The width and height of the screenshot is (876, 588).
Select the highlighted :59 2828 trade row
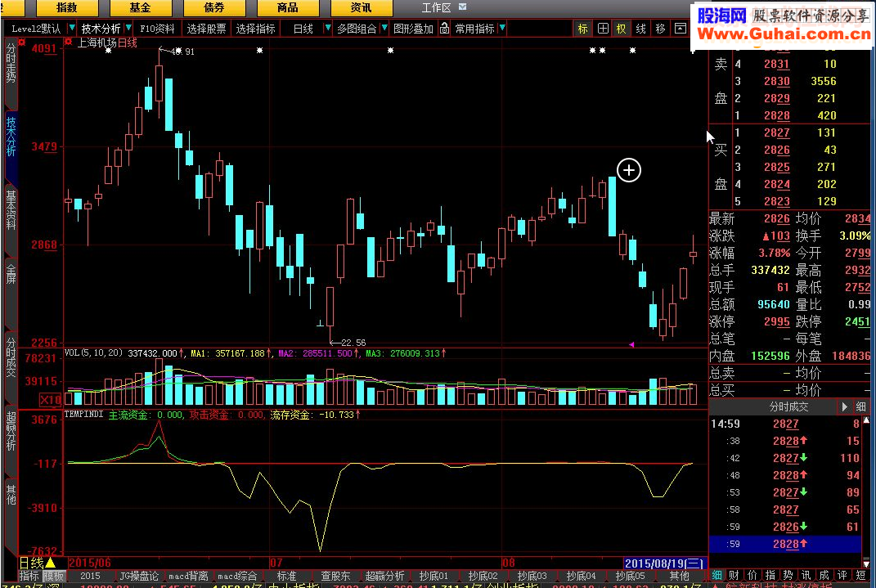click(x=785, y=544)
